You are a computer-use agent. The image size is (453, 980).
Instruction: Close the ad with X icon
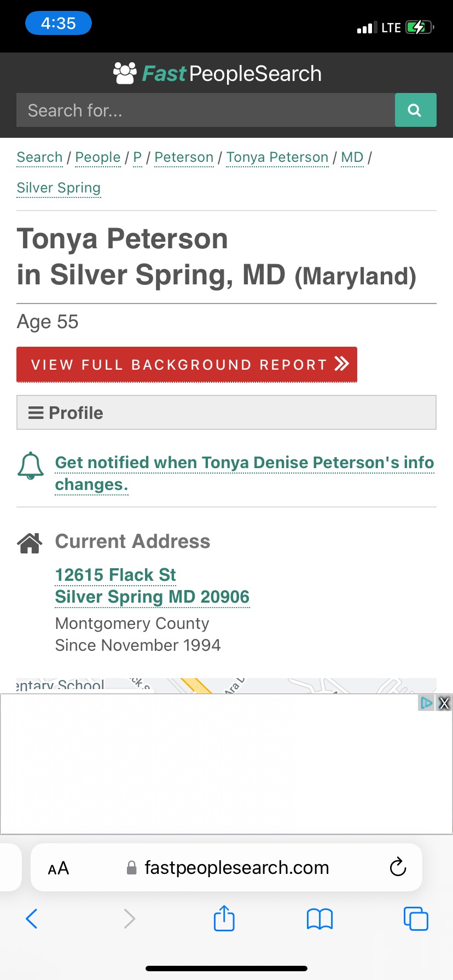click(444, 703)
